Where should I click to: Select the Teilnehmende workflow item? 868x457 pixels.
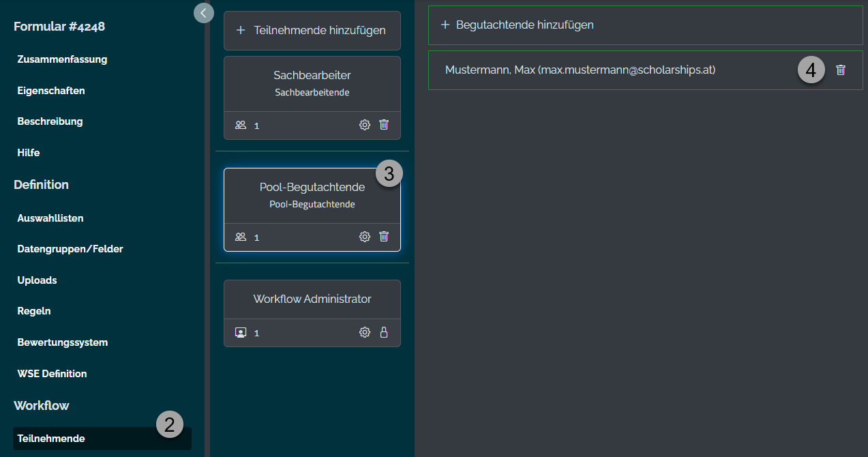point(51,439)
